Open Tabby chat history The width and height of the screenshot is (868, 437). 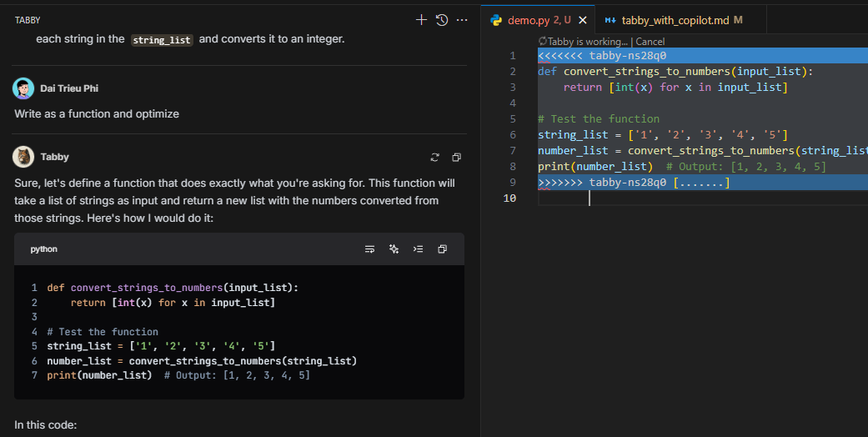442,19
